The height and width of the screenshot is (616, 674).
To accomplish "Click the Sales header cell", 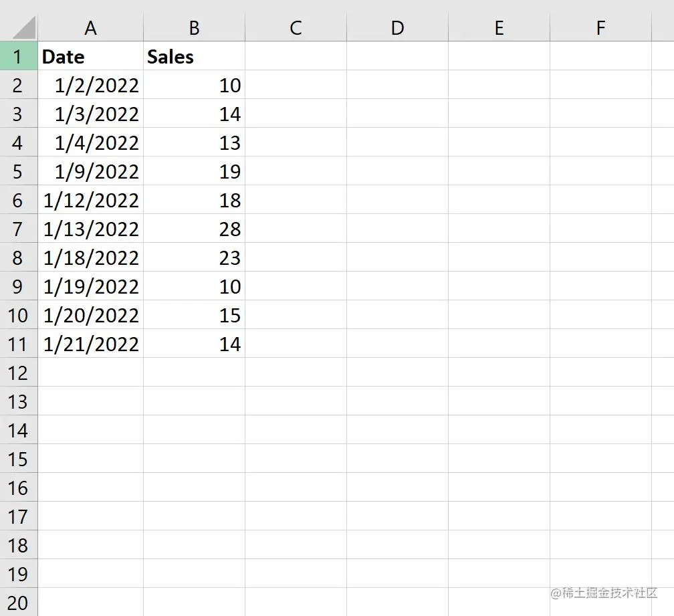I will [194, 57].
